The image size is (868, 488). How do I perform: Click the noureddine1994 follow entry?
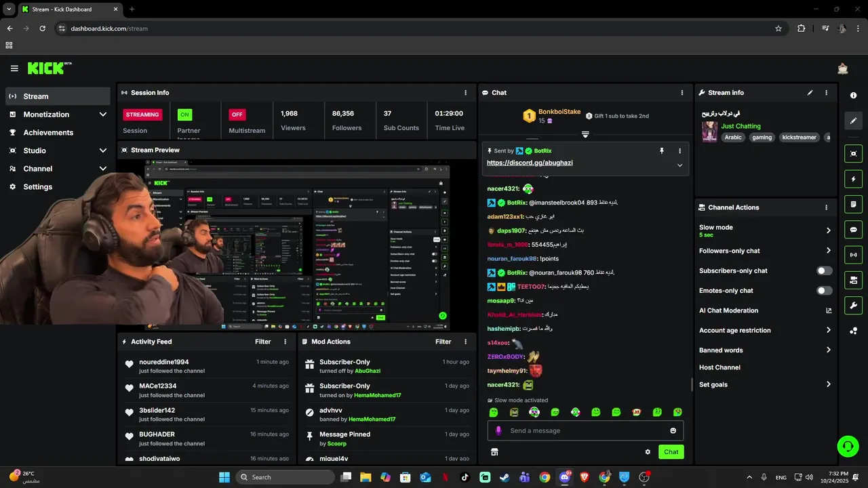click(206, 366)
